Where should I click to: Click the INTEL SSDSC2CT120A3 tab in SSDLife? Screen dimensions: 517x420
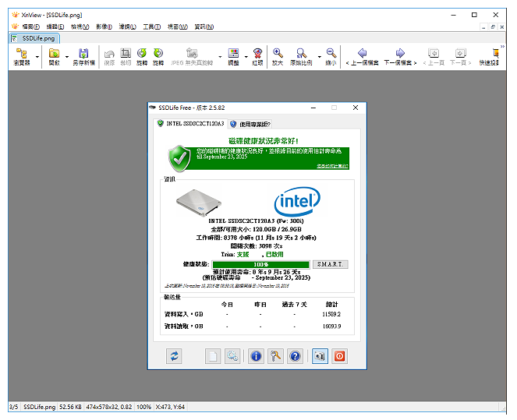click(x=191, y=124)
